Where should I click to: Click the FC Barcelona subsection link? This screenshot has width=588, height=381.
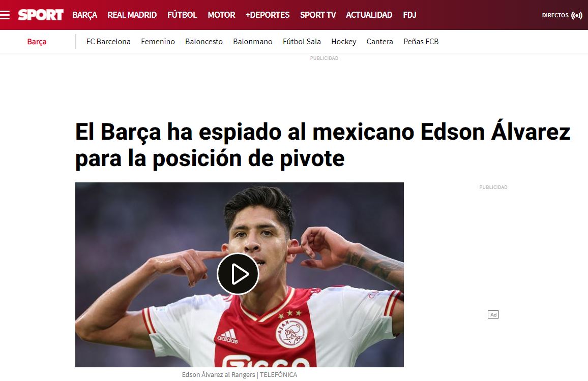(108, 42)
